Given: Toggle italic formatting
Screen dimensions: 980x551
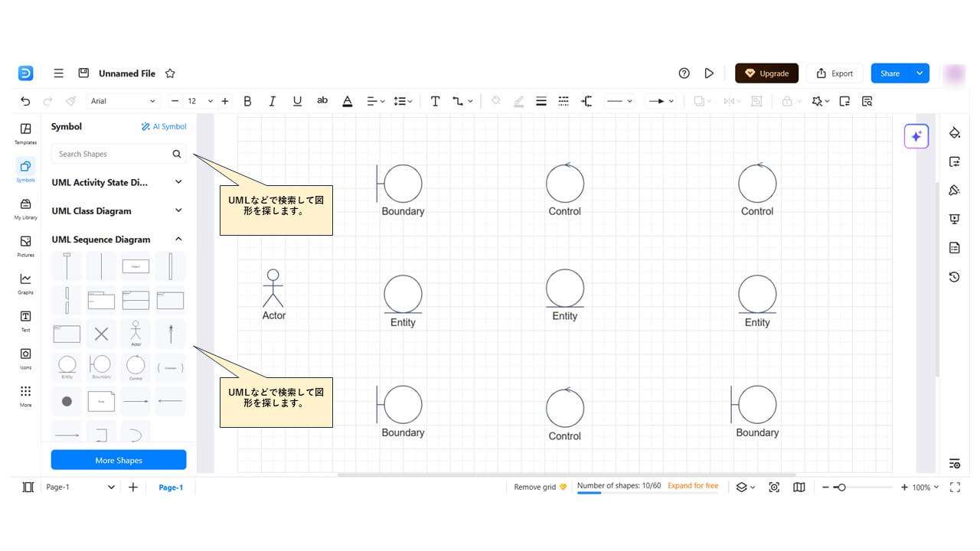Looking at the screenshot, I should pyautogui.click(x=272, y=100).
